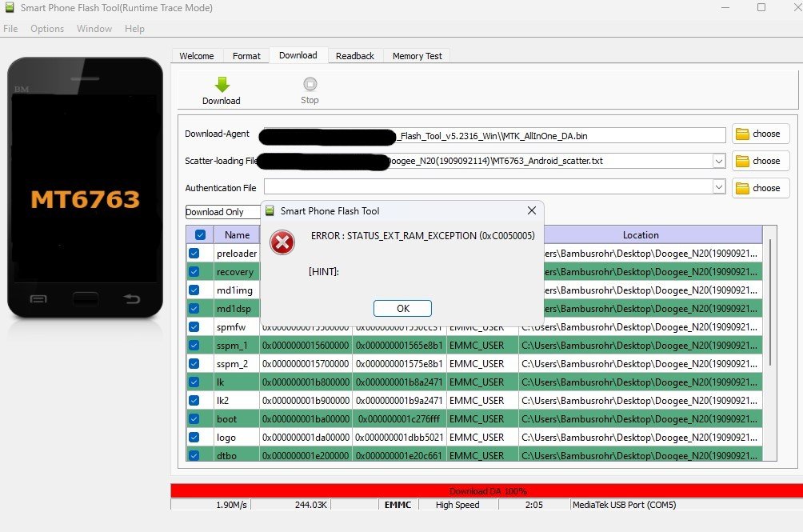Click the Name column header
Viewport: 803px width, 532px height.
point(237,235)
